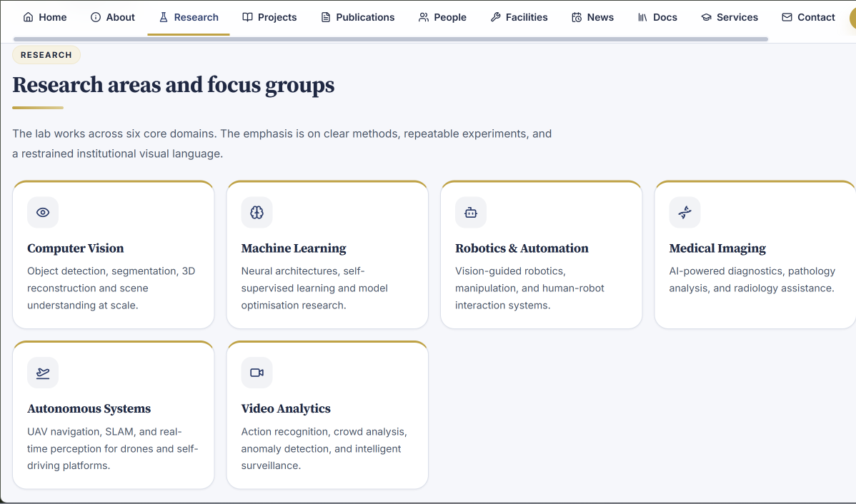Image resolution: width=856 pixels, height=504 pixels.
Task: Click the Machine Learning card title
Action: [x=294, y=248]
